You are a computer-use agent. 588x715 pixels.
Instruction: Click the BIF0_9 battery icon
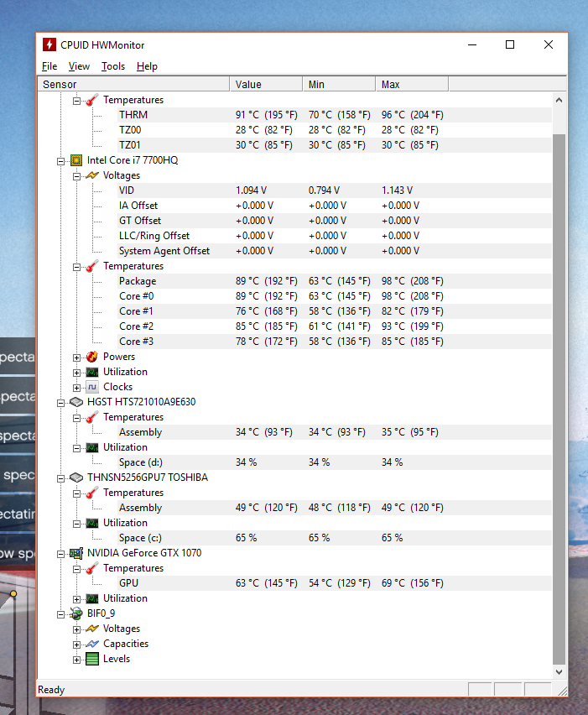(76, 613)
